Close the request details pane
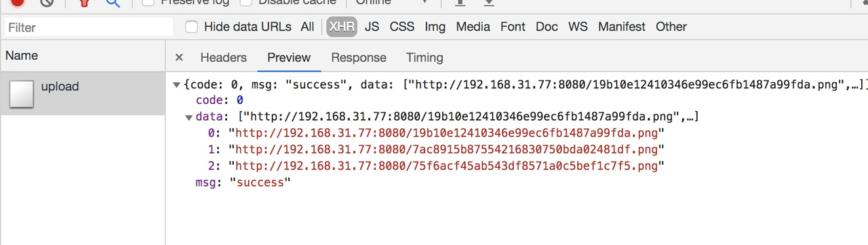The image size is (868, 245). [x=179, y=58]
